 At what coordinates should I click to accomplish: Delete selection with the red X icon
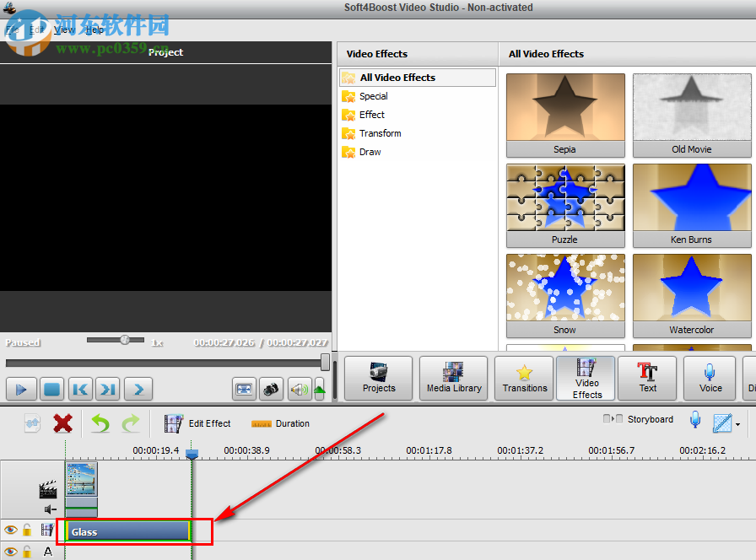tap(62, 423)
